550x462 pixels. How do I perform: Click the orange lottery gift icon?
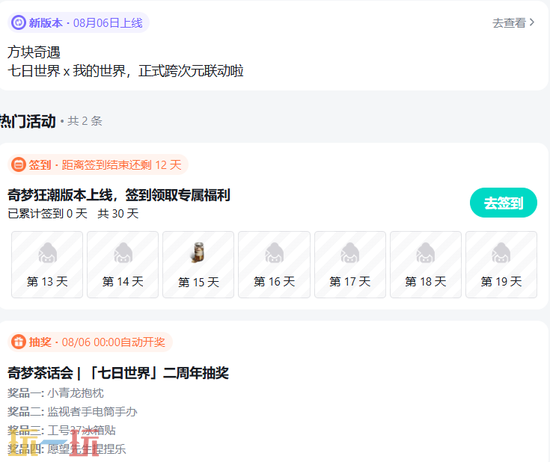click(x=18, y=342)
